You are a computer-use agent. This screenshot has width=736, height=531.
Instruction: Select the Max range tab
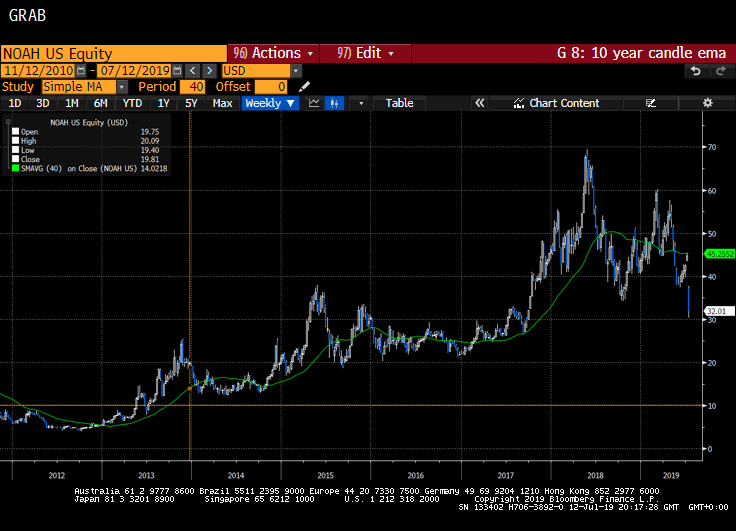click(x=222, y=103)
